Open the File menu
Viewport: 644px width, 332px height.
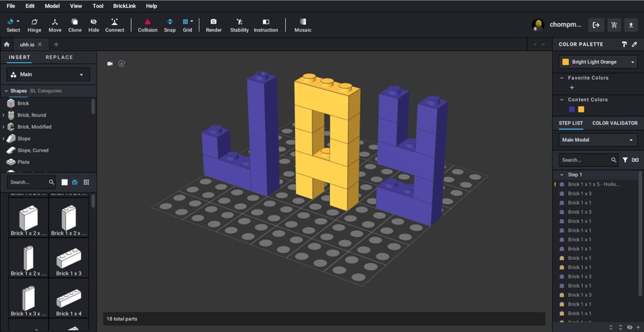pos(11,6)
